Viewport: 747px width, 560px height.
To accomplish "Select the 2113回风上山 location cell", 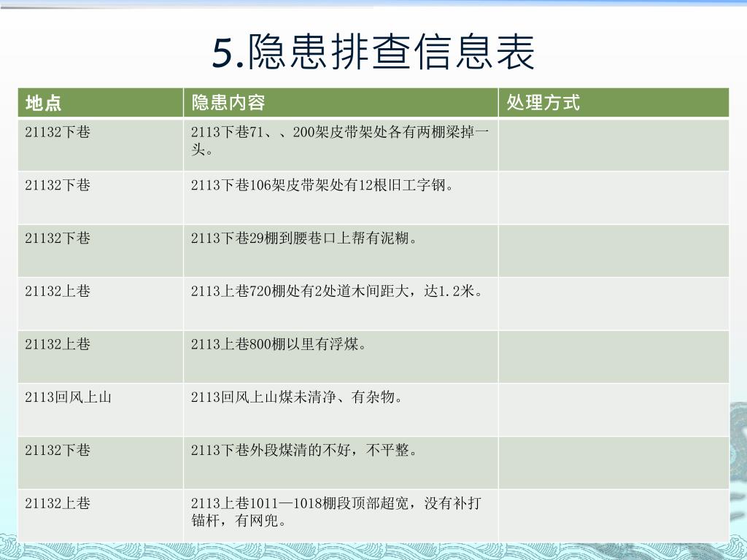I will [101, 410].
